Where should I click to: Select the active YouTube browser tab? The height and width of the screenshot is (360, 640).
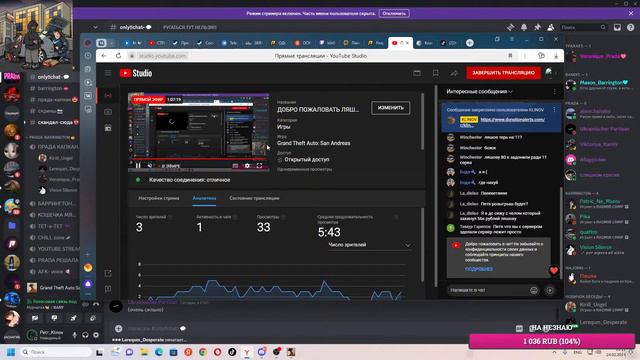[x=400, y=43]
